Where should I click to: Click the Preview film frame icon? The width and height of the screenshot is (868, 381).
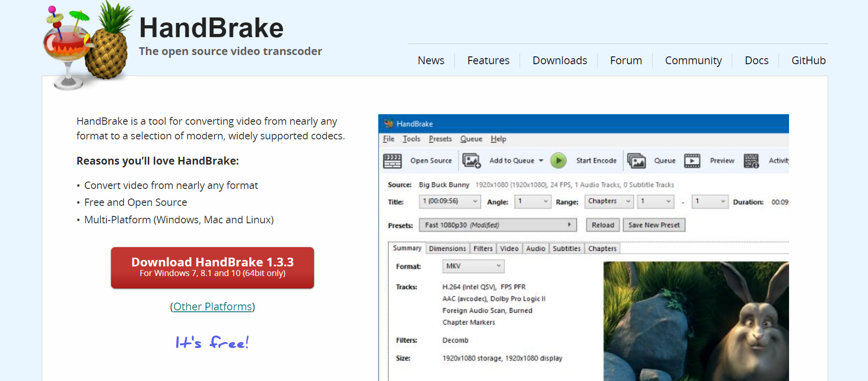[x=692, y=161]
